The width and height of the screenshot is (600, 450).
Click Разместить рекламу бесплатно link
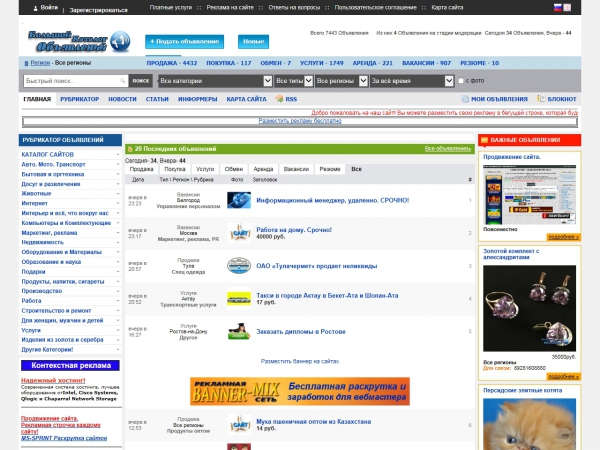(x=300, y=121)
